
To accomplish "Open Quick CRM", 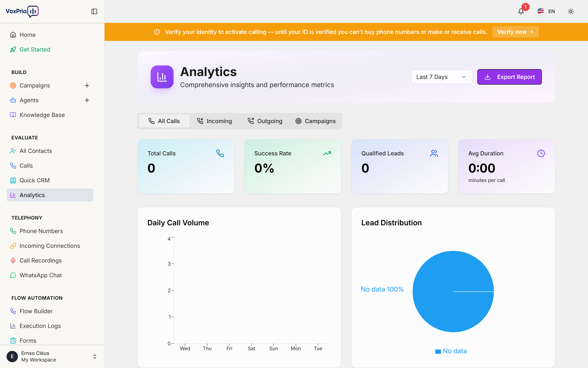I will (x=50, y=180).
